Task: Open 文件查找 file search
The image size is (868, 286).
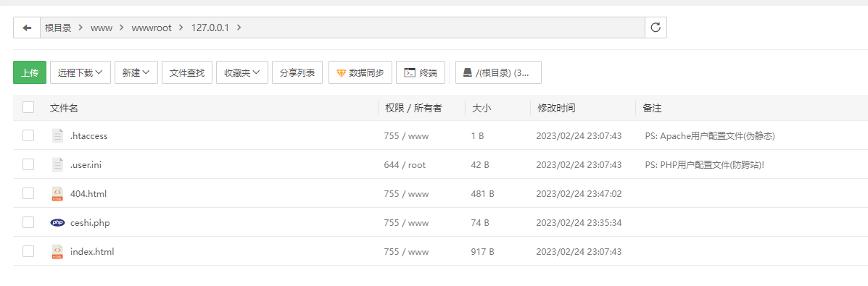Action: (x=187, y=72)
